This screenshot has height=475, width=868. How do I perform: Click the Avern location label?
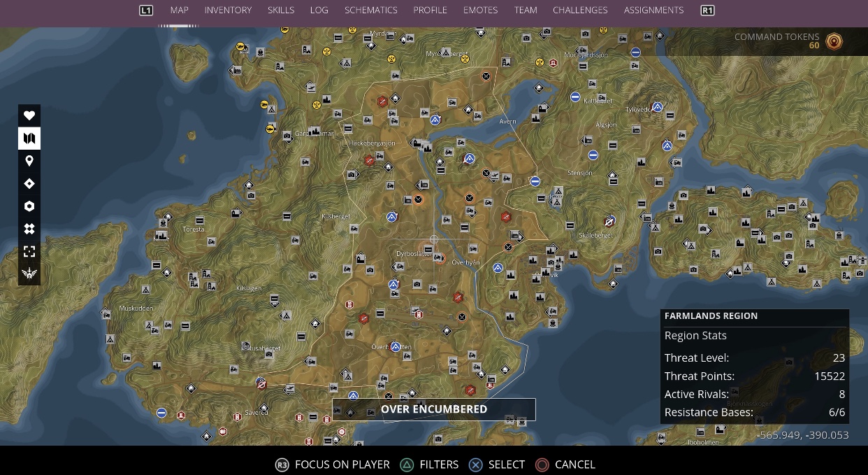coord(507,122)
